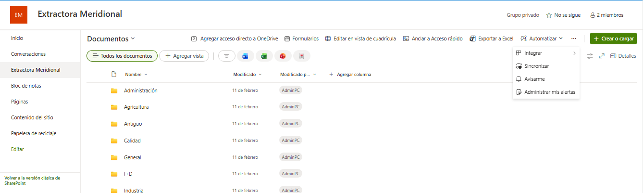644x193 pixels.
Task: Click the EM site logo
Action: pyautogui.click(x=19, y=15)
